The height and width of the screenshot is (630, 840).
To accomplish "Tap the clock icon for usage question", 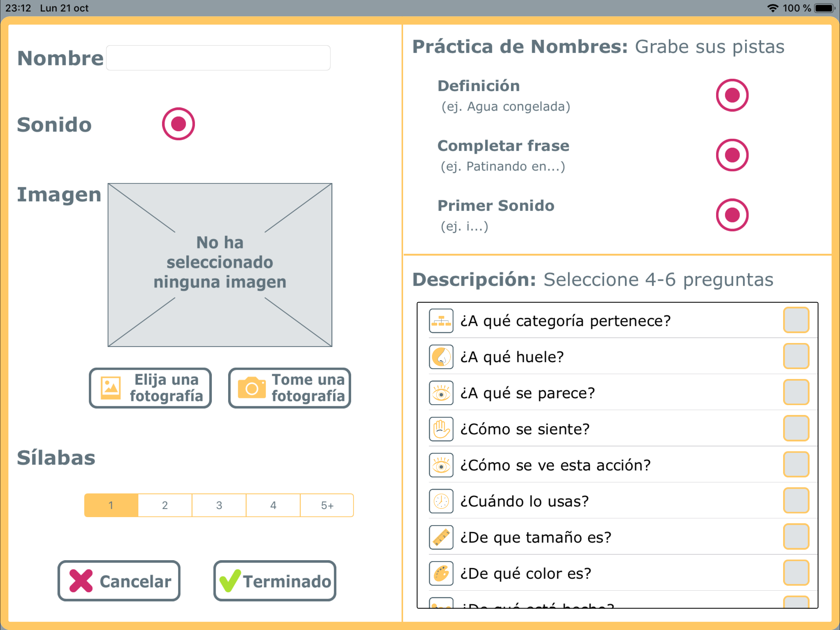I will [x=441, y=501].
